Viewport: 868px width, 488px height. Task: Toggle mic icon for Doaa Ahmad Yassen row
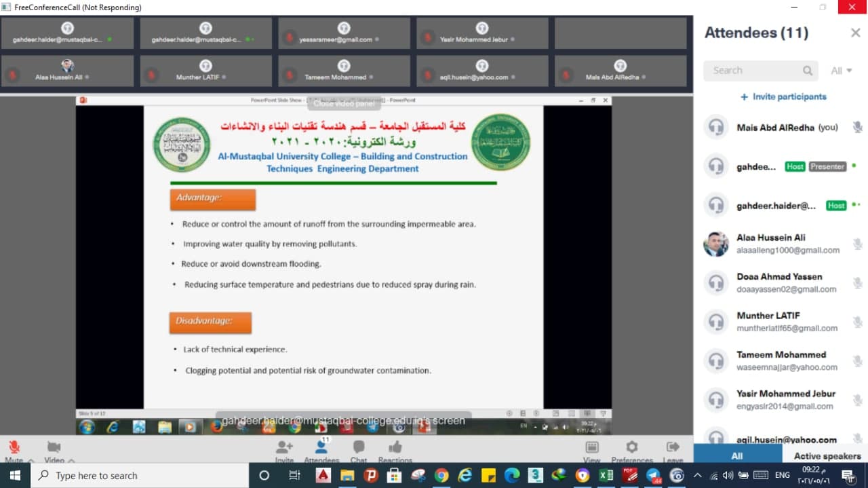(x=858, y=283)
